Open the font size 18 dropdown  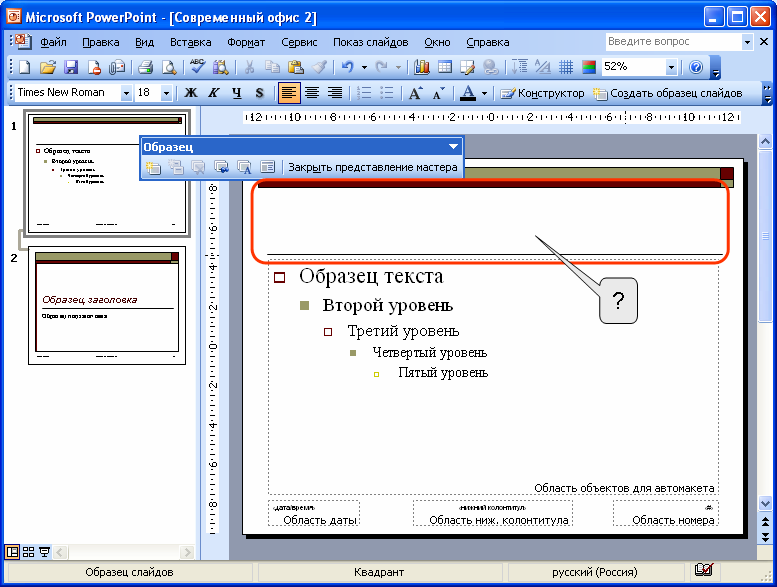[x=166, y=93]
